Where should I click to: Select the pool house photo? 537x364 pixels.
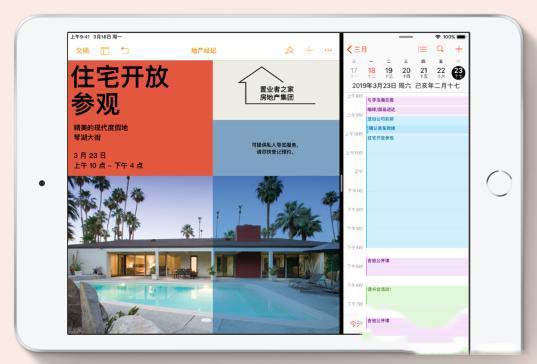tap(203, 255)
